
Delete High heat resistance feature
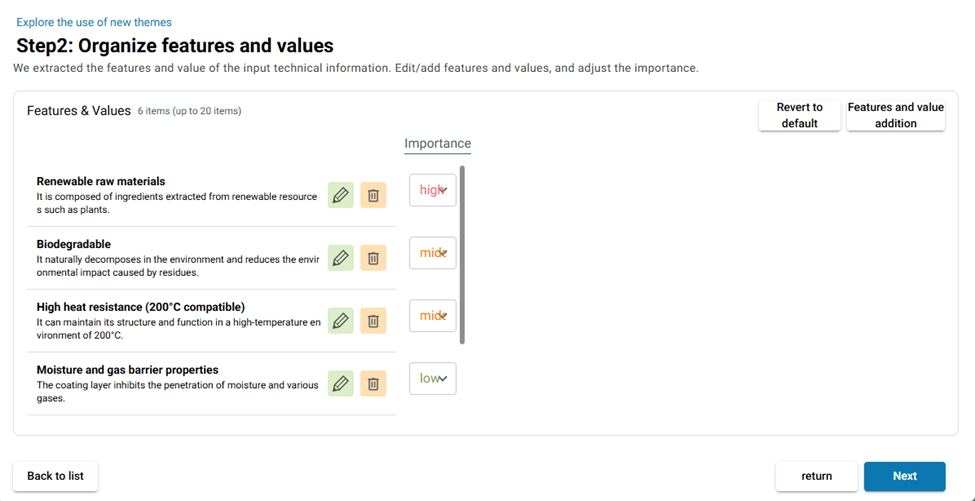(373, 321)
